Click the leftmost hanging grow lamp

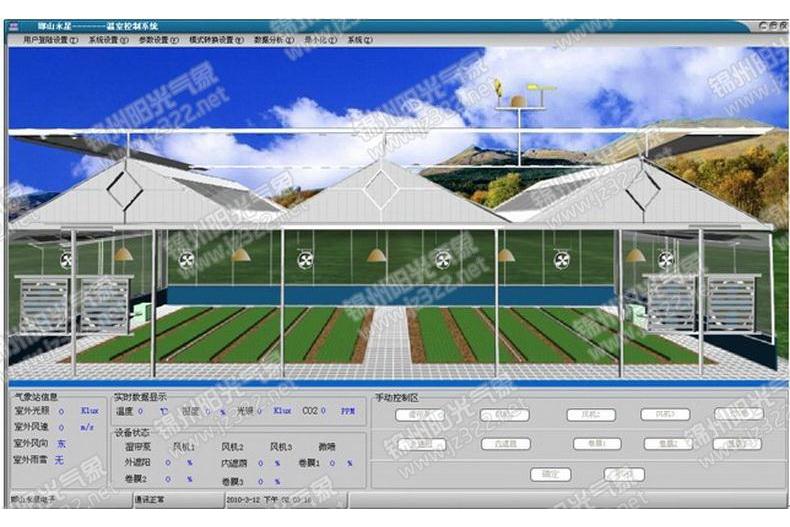pos(123,254)
